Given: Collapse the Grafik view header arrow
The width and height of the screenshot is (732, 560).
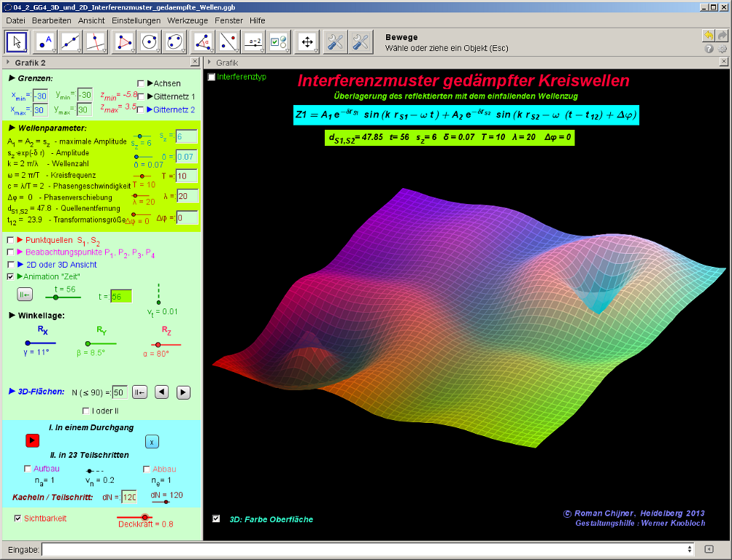Looking at the screenshot, I should pyautogui.click(x=209, y=63).
